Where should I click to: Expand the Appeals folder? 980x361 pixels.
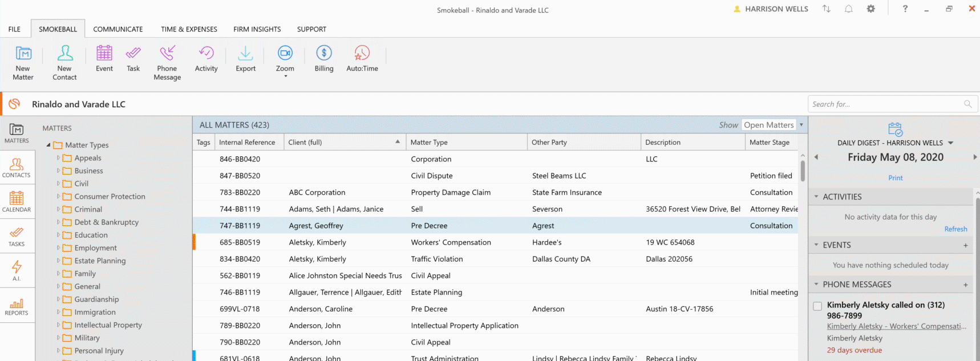pyautogui.click(x=58, y=158)
